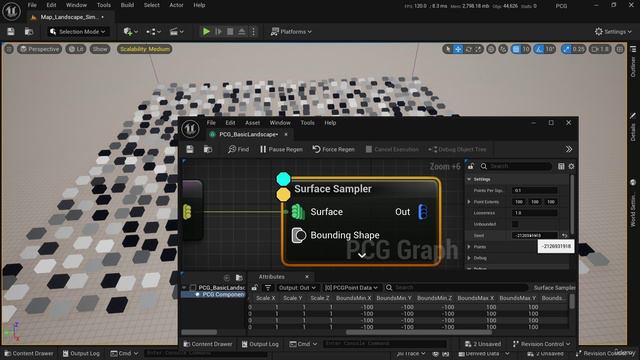The width and height of the screenshot is (640, 360).
Task: Open the Platforms dropdown in main toolbar
Action: coord(291,31)
